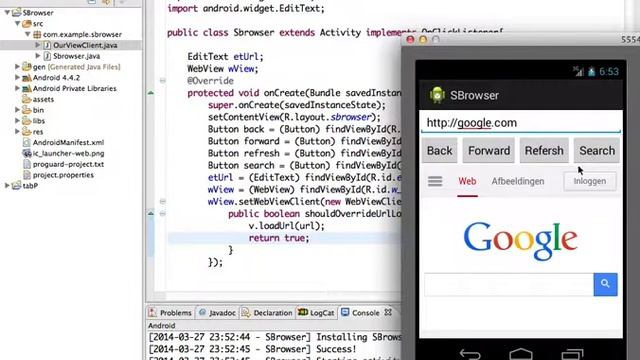
Task: Open AndroidManifest.xml
Action: click(x=68, y=142)
